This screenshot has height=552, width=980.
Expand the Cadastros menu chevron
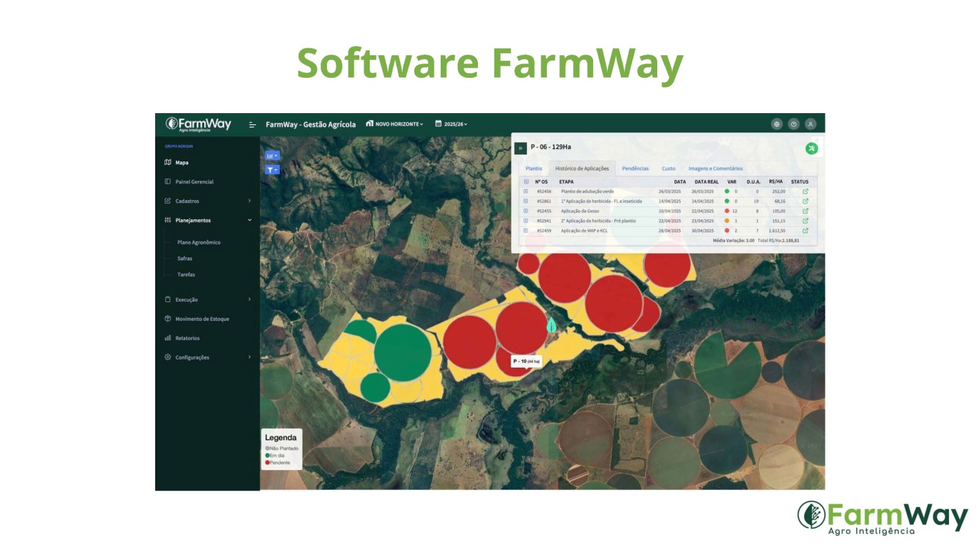tap(250, 201)
